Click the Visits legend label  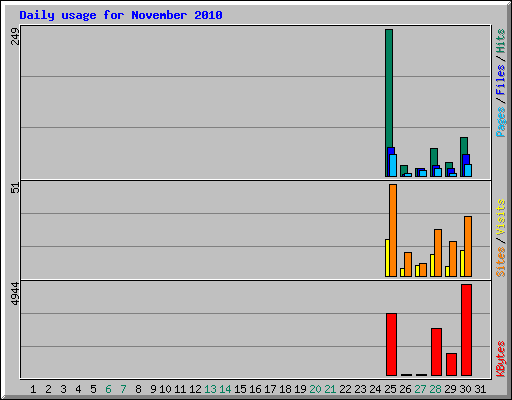[x=501, y=218]
